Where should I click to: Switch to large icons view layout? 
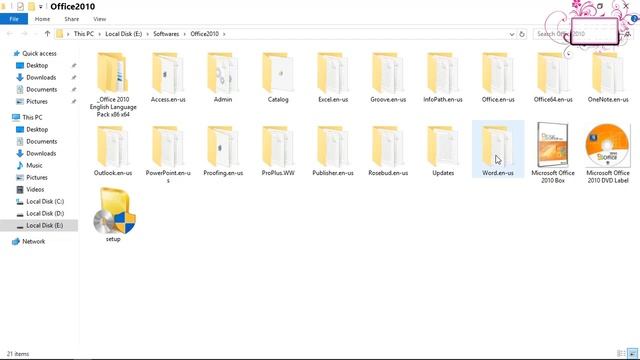click(632, 353)
